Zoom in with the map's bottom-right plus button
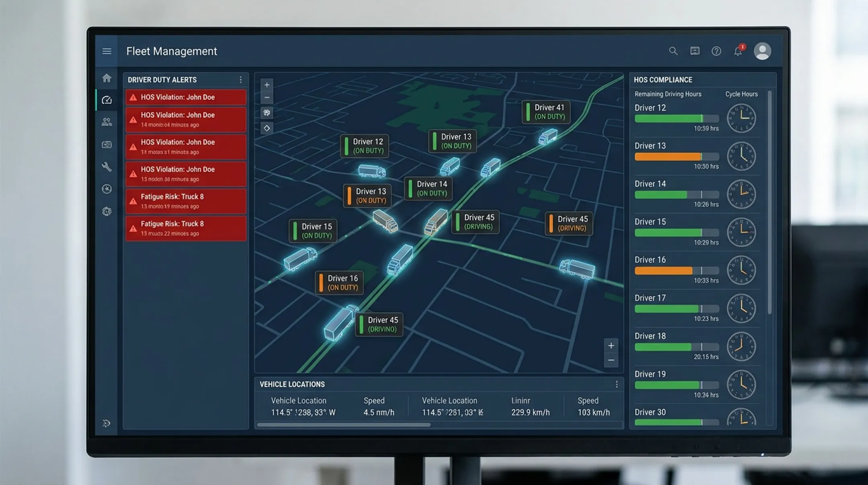This screenshot has height=485, width=868. pos(611,345)
